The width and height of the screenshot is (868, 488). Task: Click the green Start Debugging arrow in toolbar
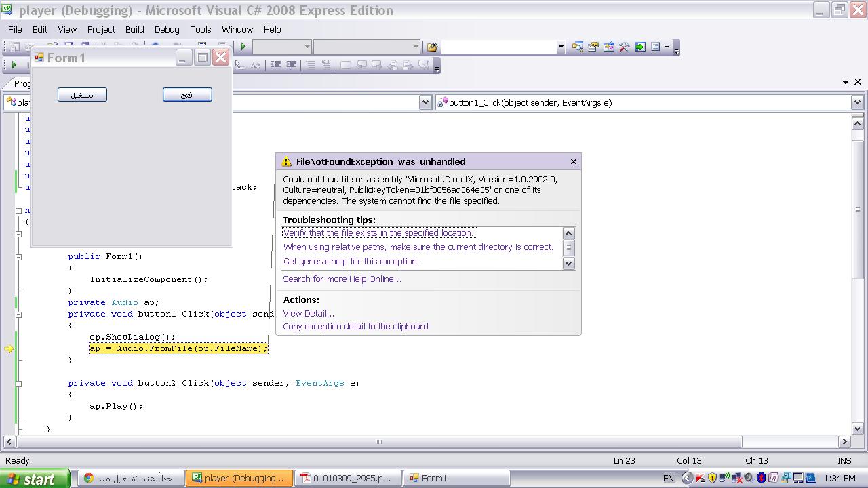[243, 47]
